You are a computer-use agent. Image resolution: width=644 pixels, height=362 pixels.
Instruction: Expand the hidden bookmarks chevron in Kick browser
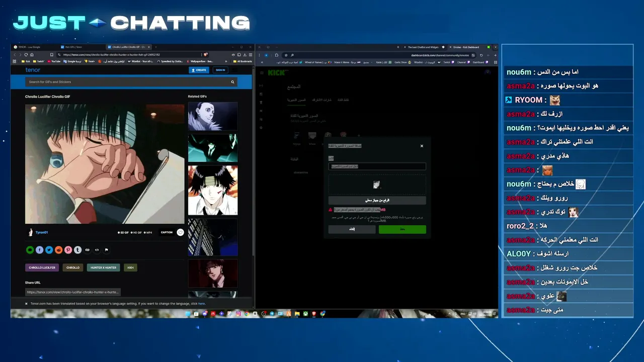[x=262, y=62]
